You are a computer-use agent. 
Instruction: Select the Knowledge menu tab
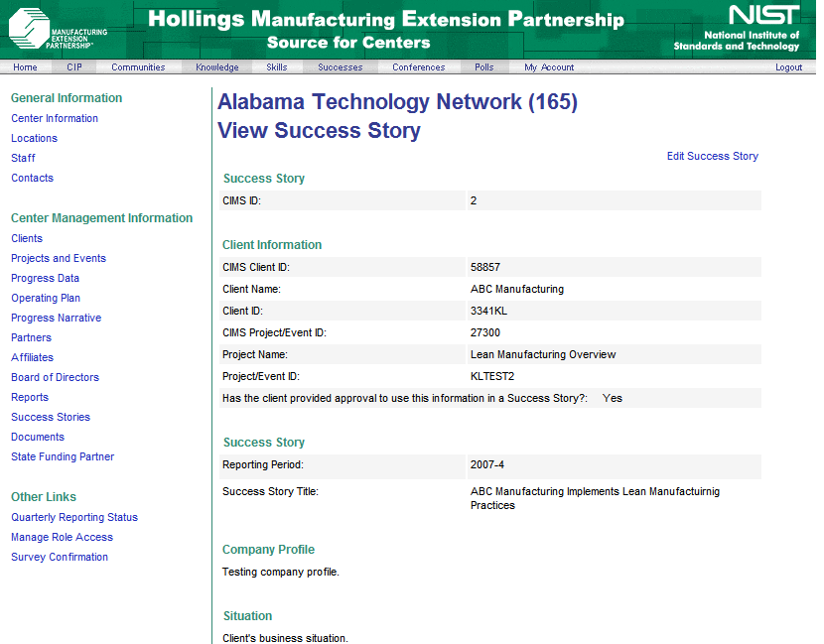tap(216, 67)
